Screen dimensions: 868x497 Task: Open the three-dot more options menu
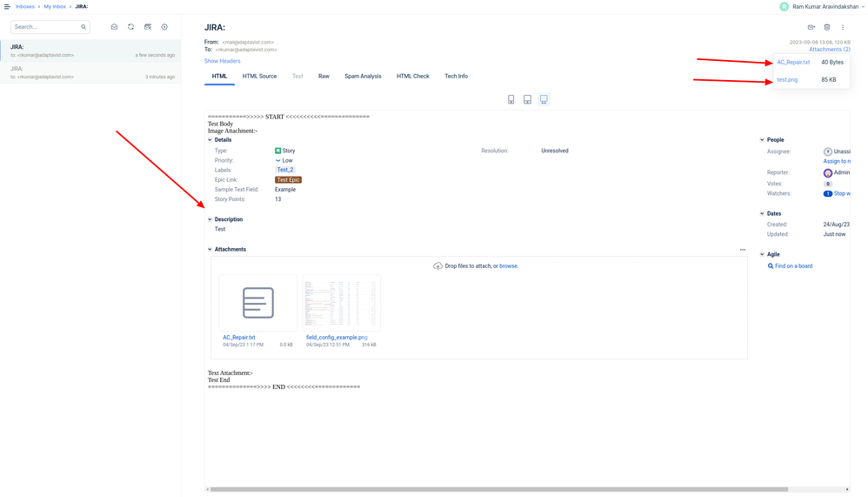pyautogui.click(x=843, y=27)
